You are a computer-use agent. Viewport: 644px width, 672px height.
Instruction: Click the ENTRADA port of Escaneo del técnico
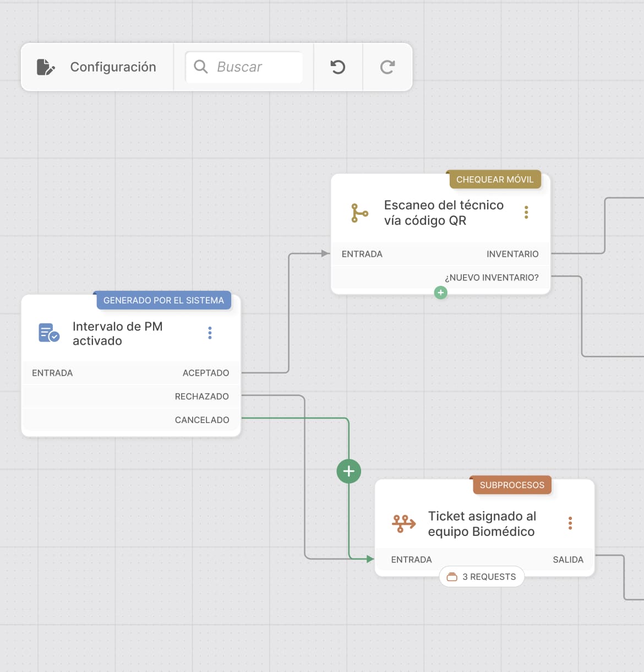(362, 254)
